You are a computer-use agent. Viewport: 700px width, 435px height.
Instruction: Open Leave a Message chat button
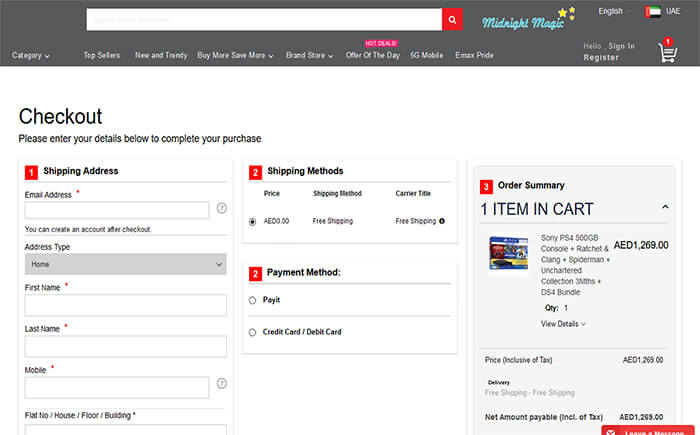coord(648,431)
